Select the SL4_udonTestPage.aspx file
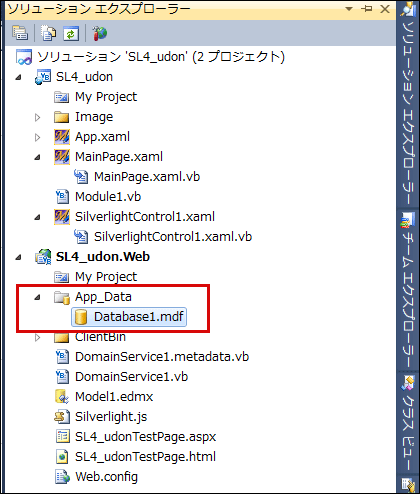Screen dimensions: 420x494 coord(145,437)
